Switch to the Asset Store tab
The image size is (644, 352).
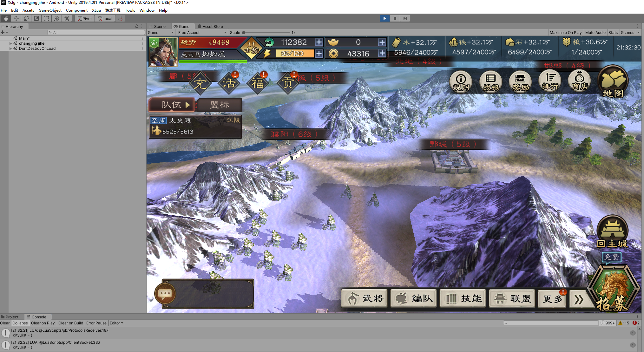point(210,26)
